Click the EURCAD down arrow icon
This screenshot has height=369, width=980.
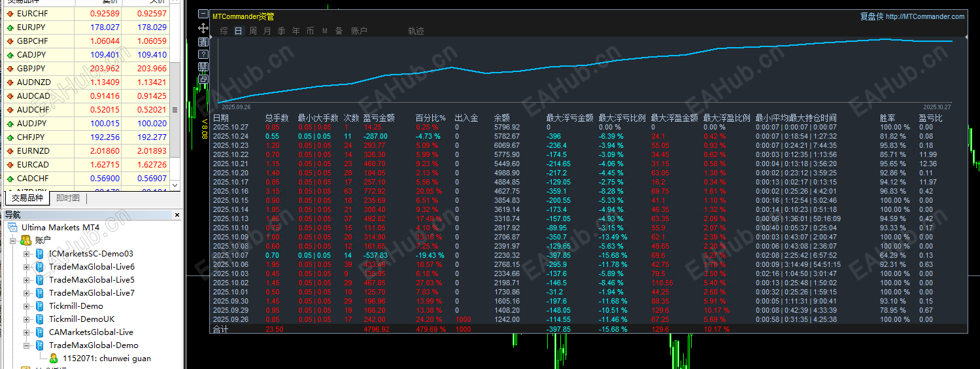point(10,165)
